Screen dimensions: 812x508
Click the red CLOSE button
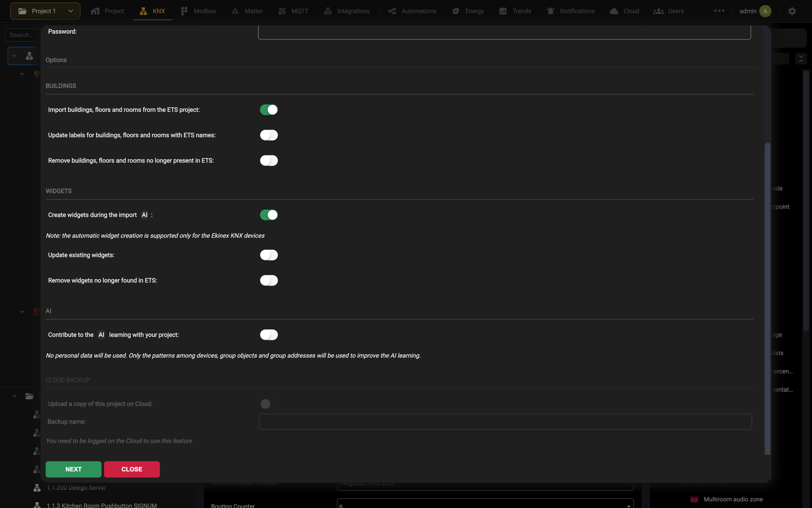(132, 469)
